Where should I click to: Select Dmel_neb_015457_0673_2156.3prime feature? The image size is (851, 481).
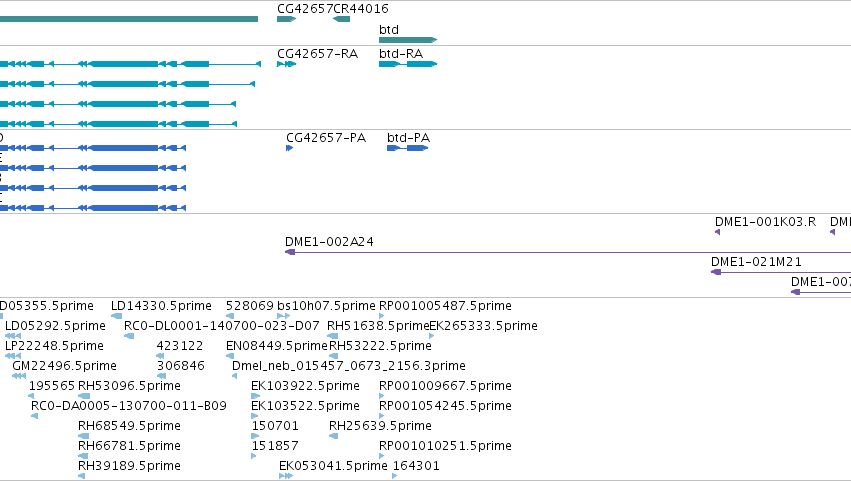234,376
